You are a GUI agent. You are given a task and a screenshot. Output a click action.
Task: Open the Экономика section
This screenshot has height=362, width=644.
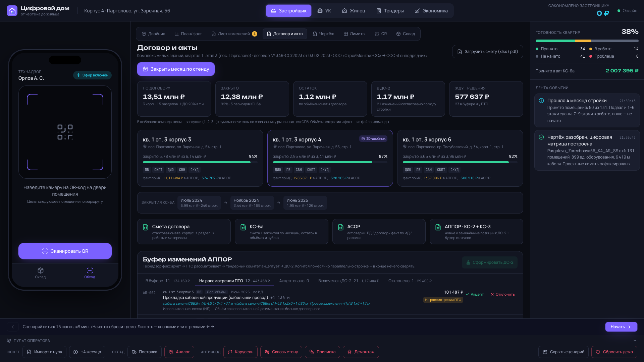[431, 11]
